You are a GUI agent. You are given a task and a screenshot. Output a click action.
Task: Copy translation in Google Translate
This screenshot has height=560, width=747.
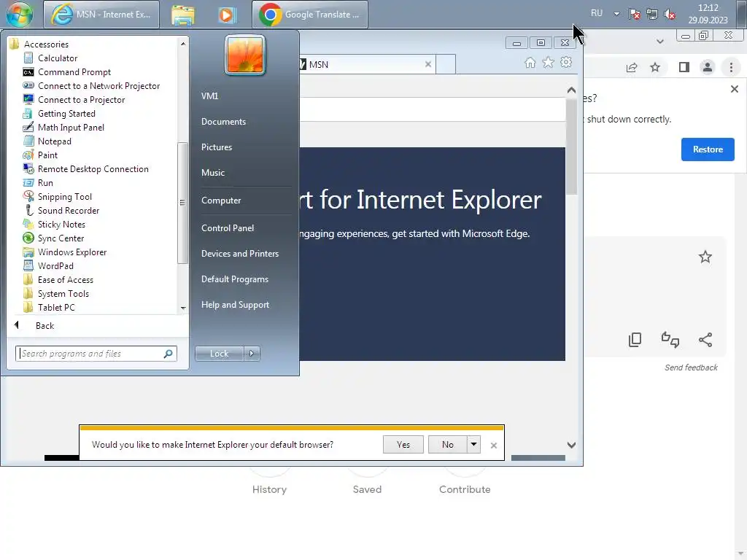(635, 340)
